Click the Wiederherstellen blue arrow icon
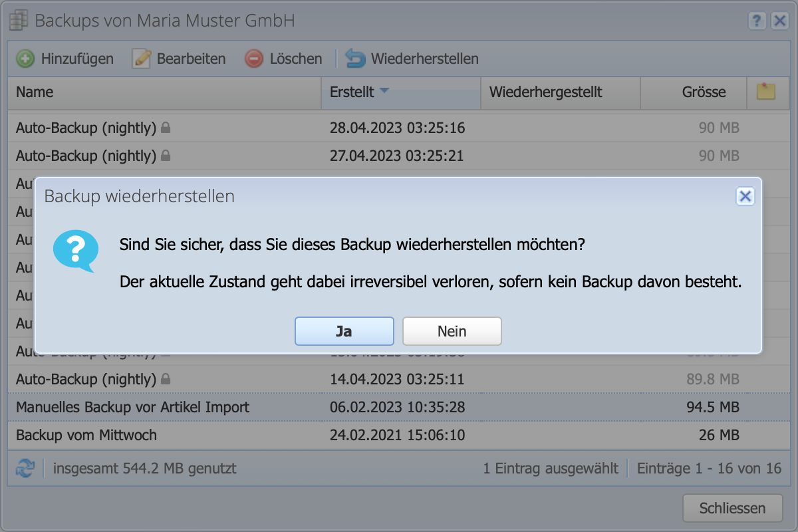The image size is (798, 532). click(354, 59)
